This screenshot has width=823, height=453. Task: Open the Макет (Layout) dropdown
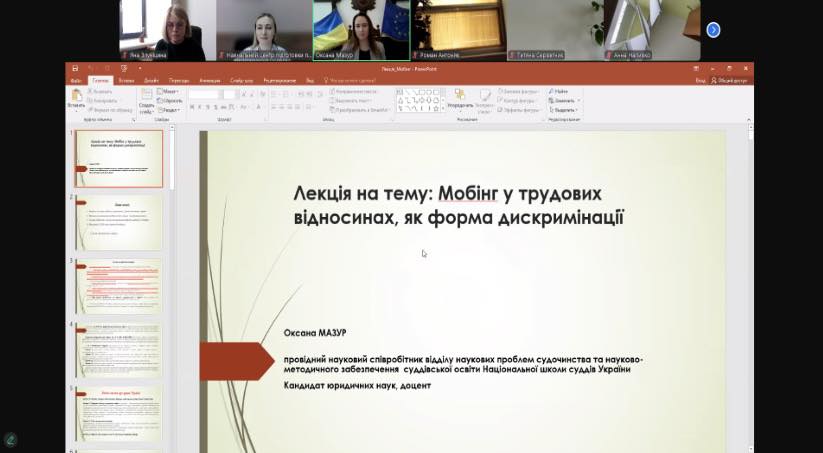[x=168, y=91]
